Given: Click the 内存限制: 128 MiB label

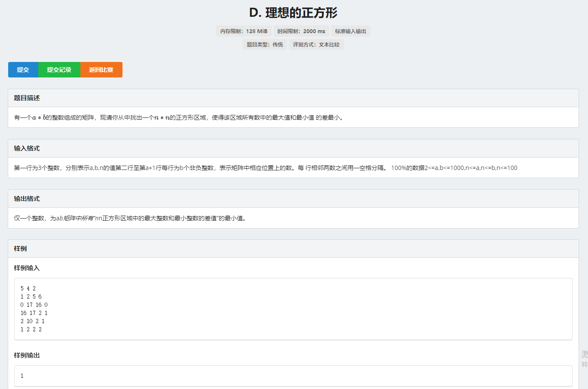Looking at the screenshot, I should (244, 31).
